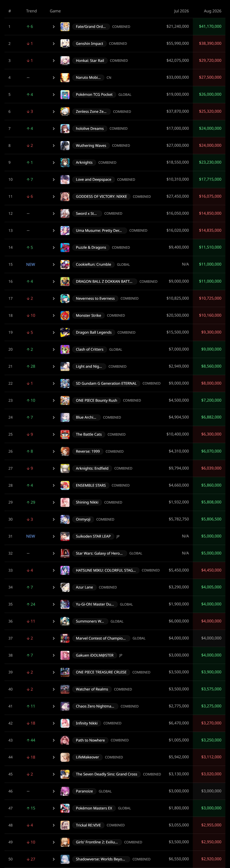Screen dimensions: 230x868
Task: Click the Suikoden STAR LEAP name pill
Action: click(x=93, y=536)
